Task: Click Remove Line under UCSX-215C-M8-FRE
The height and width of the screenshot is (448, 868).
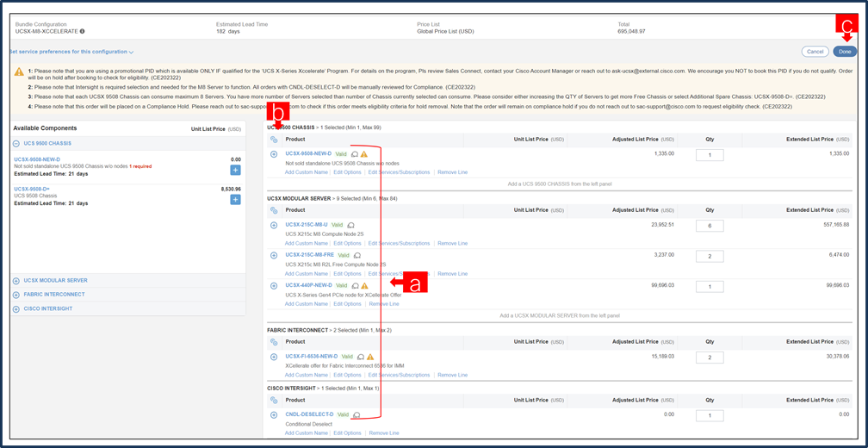Action: point(452,274)
